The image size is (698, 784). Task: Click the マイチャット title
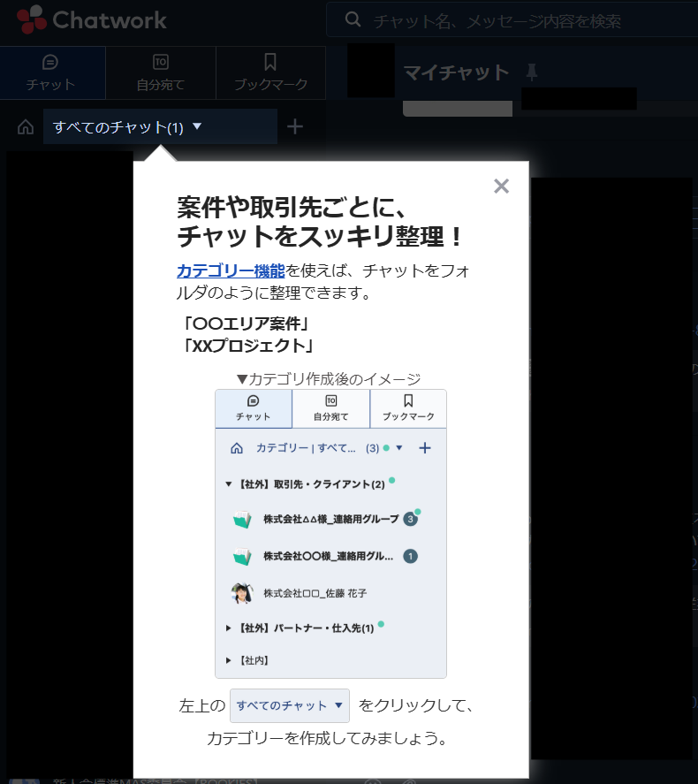click(x=456, y=72)
